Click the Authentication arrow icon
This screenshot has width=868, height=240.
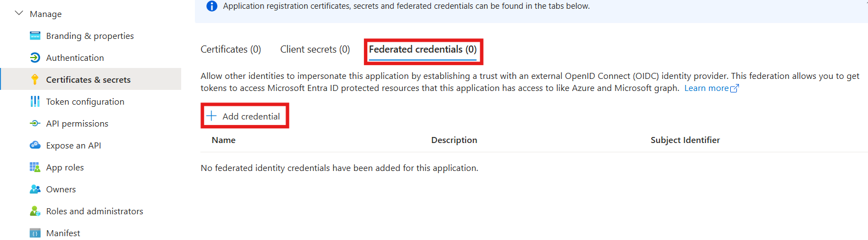(35, 58)
